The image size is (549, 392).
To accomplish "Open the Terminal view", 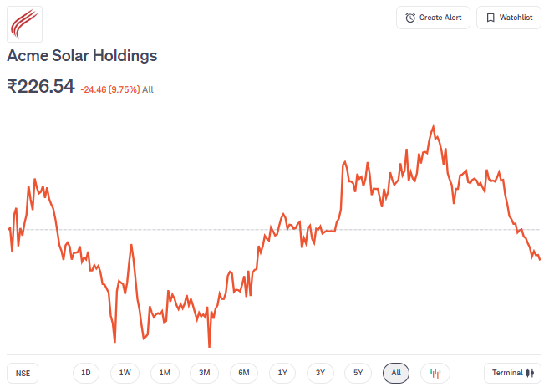I will pos(512,373).
